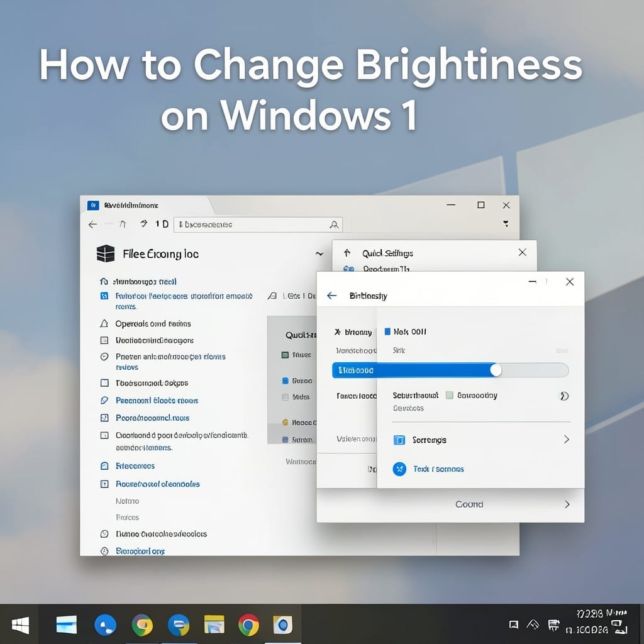This screenshot has height=644, width=644.
Task: Click the notification chat tray icon
Action: [x=513, y=625]
